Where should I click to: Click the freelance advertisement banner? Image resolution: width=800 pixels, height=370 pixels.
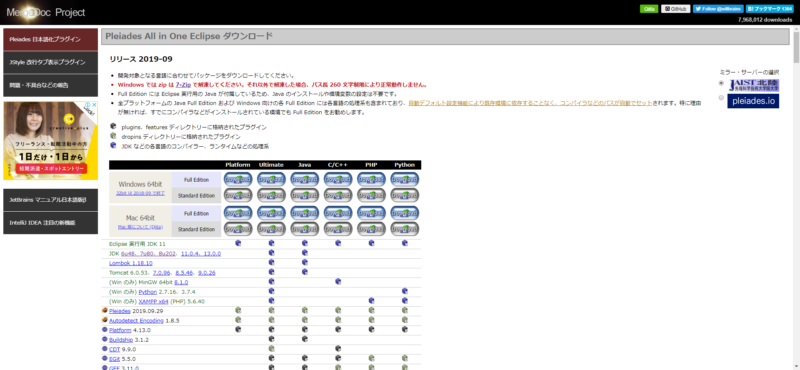[x=51, y=140]
